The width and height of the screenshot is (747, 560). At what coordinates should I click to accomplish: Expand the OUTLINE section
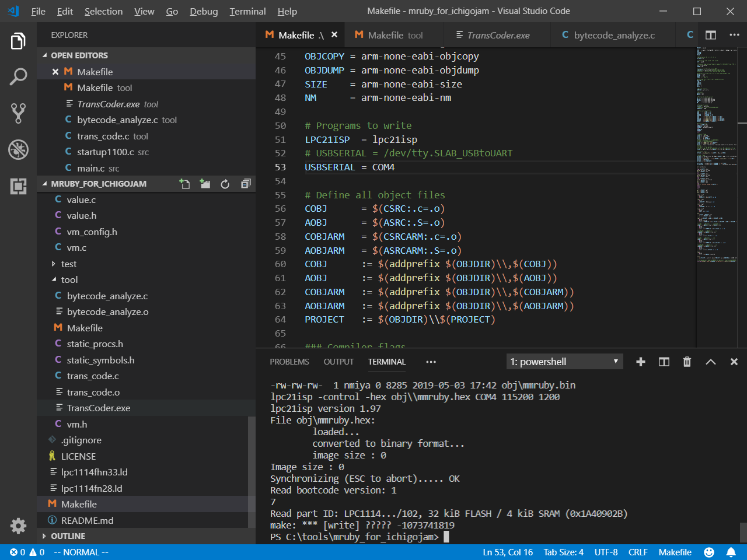point(68,536)
